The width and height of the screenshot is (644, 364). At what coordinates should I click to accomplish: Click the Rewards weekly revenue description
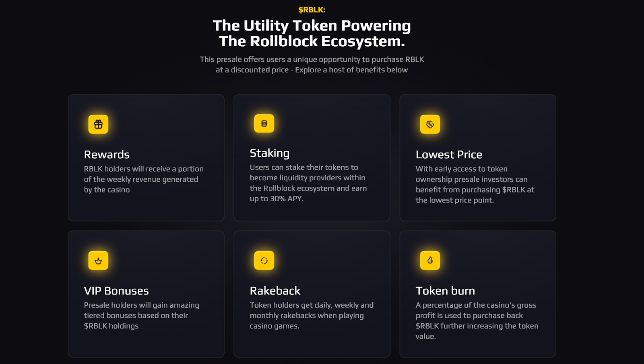[x=143, y=179]
